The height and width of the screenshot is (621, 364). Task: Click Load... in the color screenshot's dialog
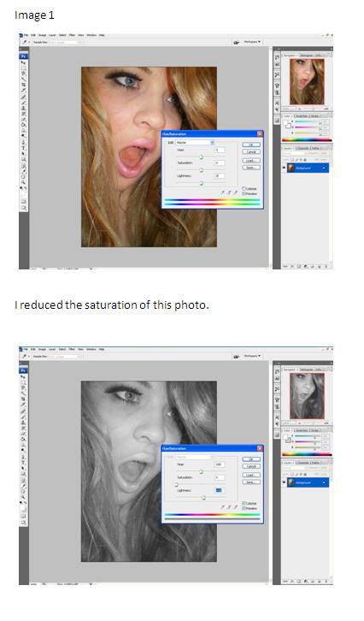[251, 161]
